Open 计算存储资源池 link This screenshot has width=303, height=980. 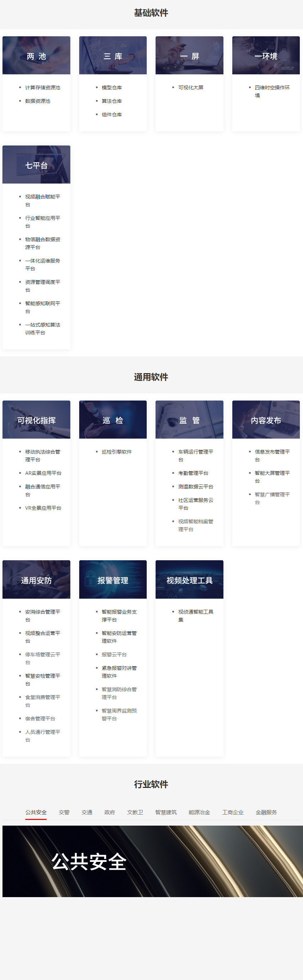(43, 88)
